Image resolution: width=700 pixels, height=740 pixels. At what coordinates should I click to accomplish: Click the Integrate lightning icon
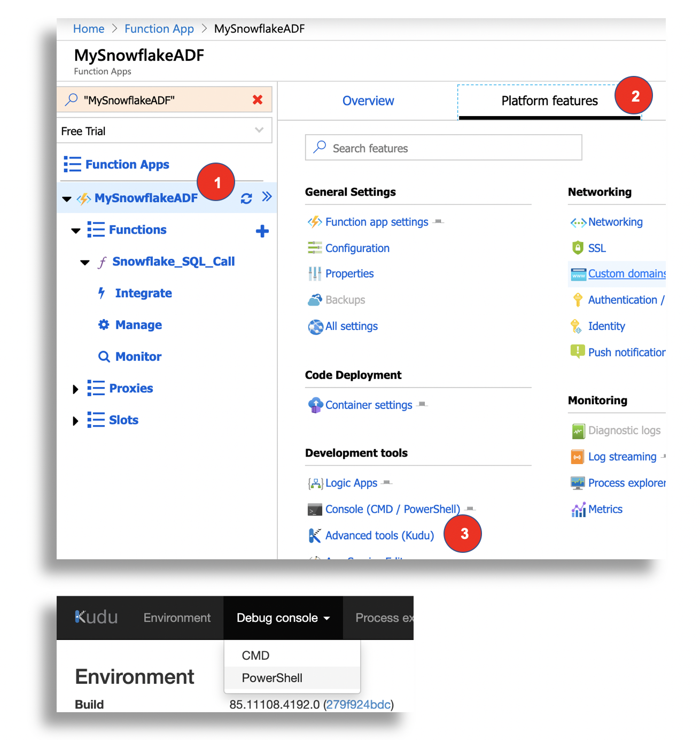coord(102,292)
